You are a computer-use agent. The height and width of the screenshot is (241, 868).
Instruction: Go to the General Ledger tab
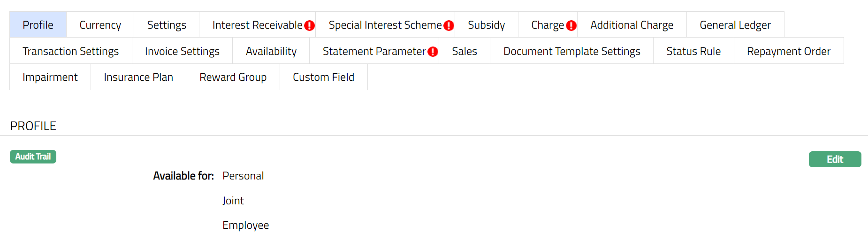(x=735, y=25)
